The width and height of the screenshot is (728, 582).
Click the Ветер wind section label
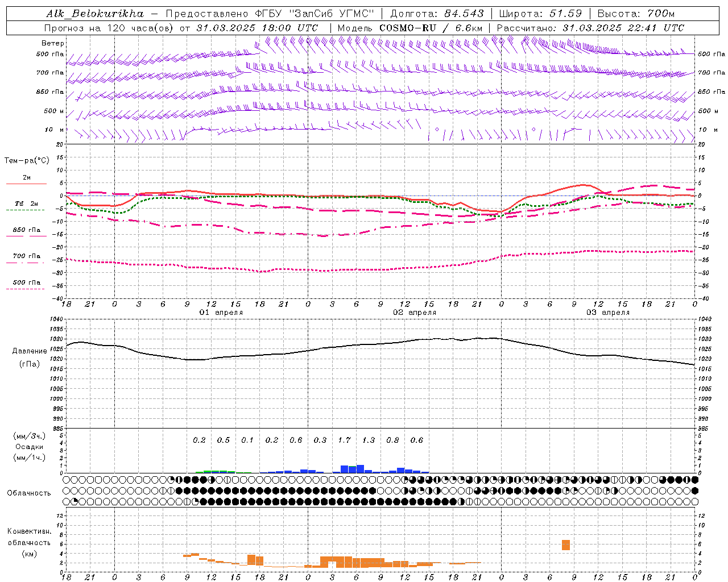tap(53, 43)
